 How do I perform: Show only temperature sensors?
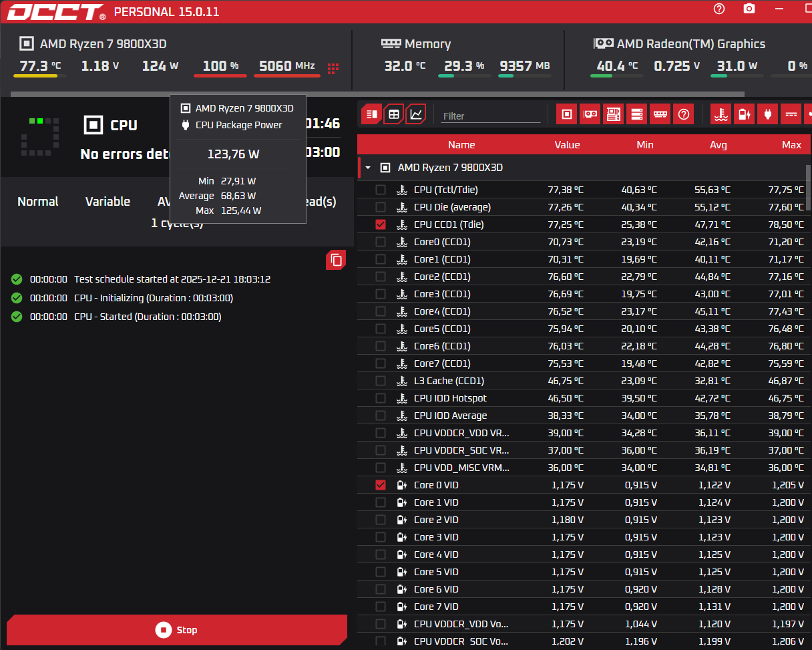[721, 114]
